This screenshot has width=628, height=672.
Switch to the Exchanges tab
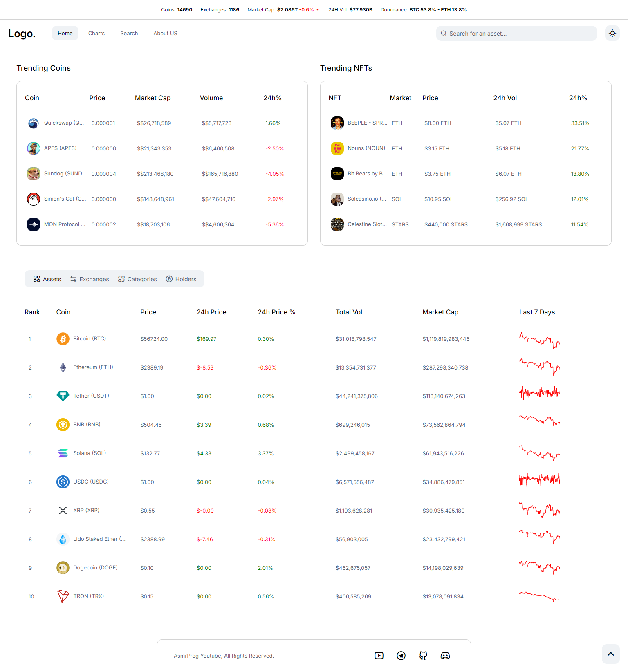(x=90, y=279)
